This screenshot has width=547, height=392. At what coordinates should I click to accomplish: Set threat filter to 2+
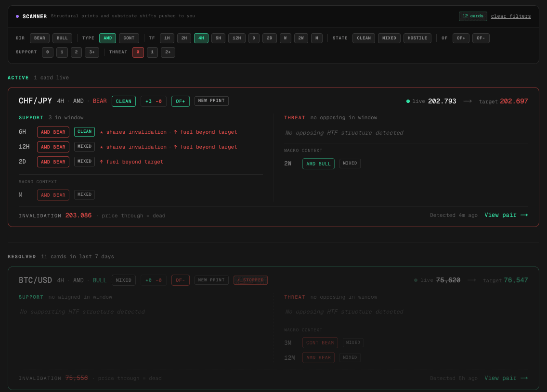168,52
